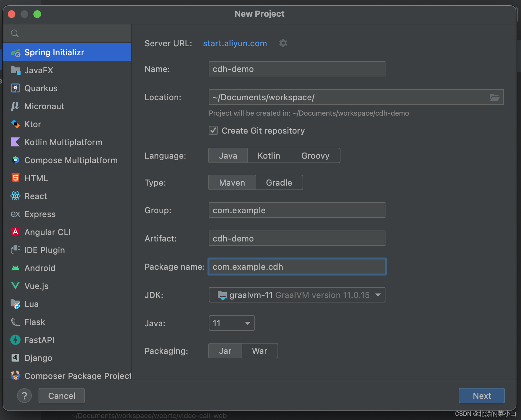Click the Angular CLI red icon

[15, 232]
